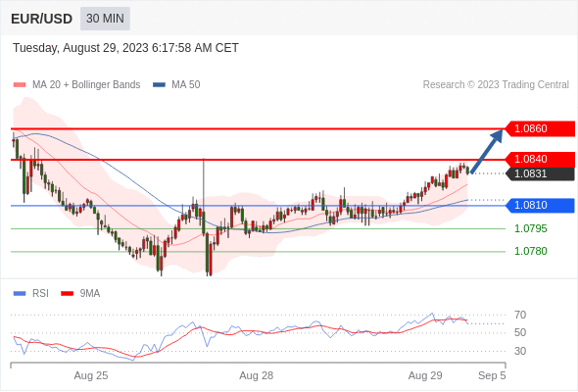Screen dimensions: 578x392
Task: Click the EUR/USD pair title
Action: click(x=42, y=19)
